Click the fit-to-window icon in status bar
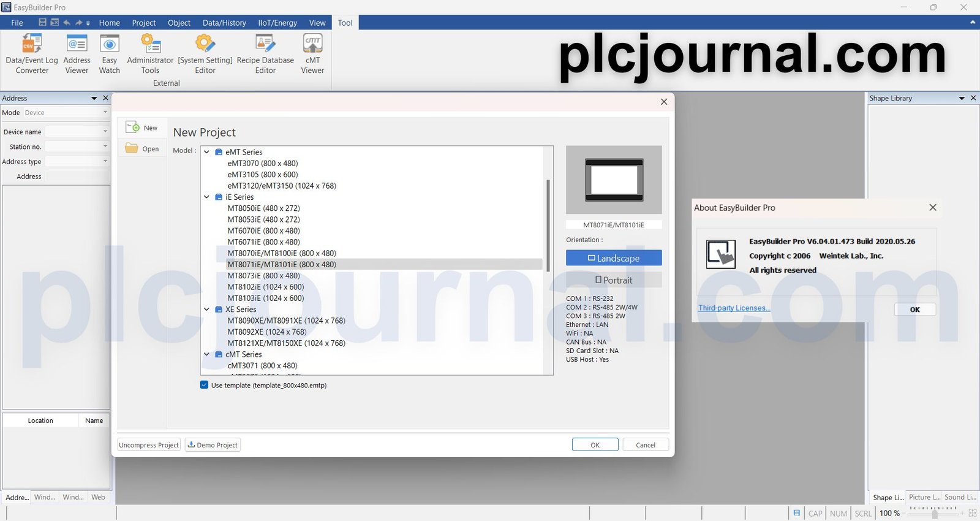 973,513
